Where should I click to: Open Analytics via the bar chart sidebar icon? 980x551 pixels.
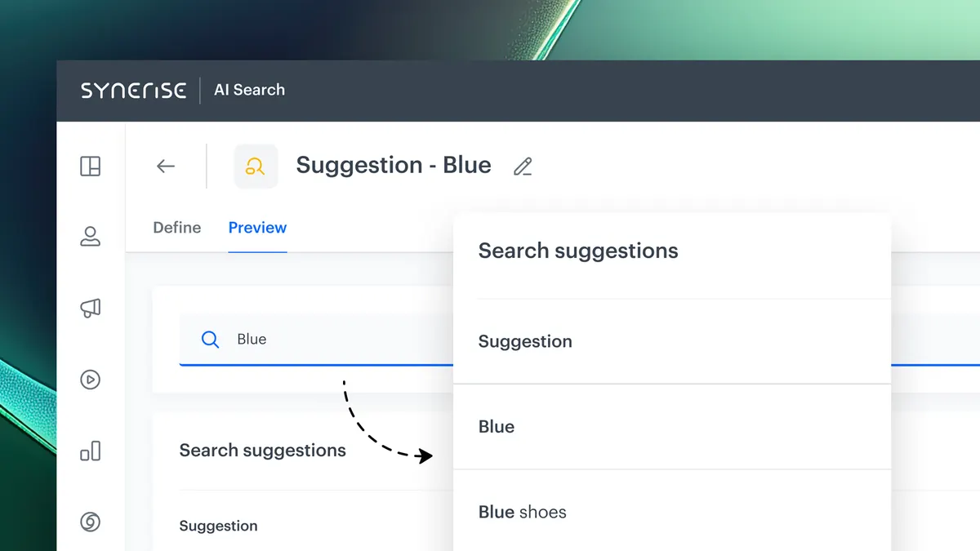tap(91, 451)
